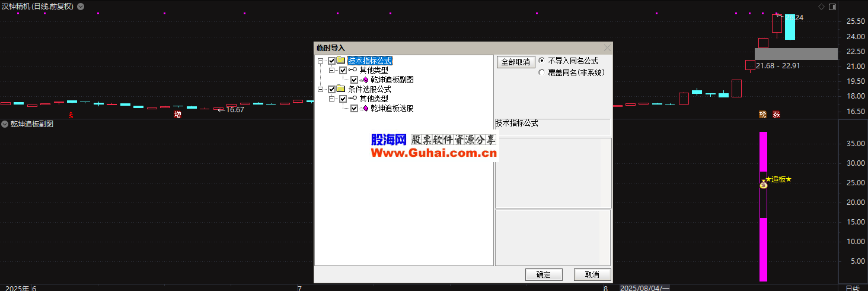Click the 涨 marker icon under candlesticks
Image resolution: width=868 pixels, height=291 pixels.
(776, 114)
